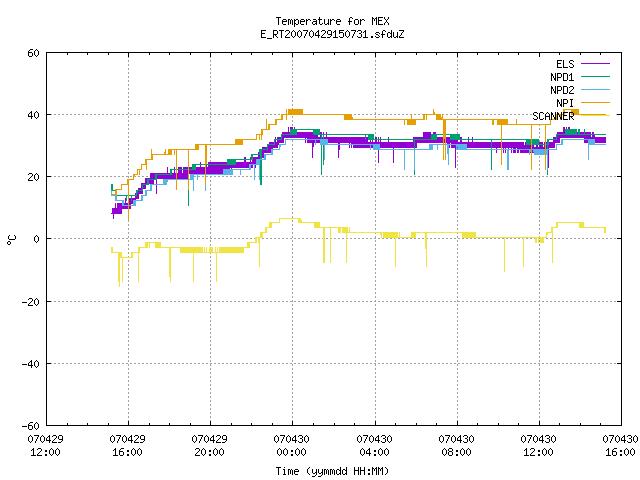The height and width of the screenshot is (480, 640).
Task: Click the ELS legend label
Action: point(565,64)
